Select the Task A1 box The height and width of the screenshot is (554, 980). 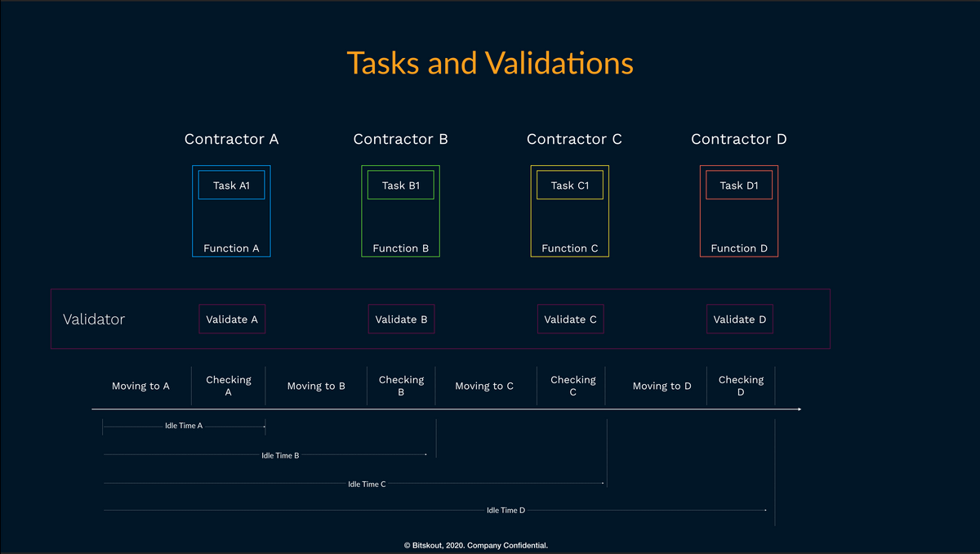coord(231,185)
